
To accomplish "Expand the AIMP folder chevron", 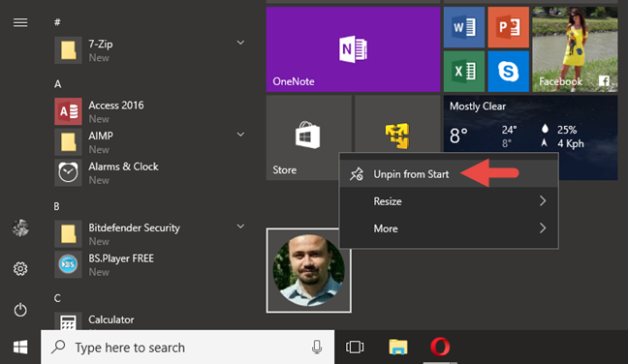I will (240, 135).
